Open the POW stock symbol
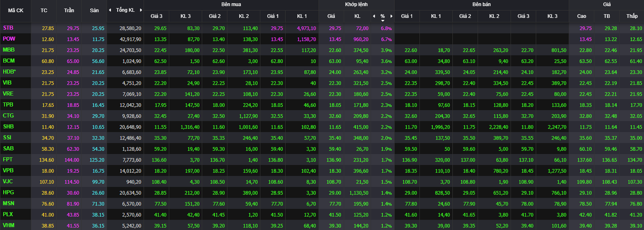This screenshot has height=230, width=644. pyautogui.click(x=9, y=39)
